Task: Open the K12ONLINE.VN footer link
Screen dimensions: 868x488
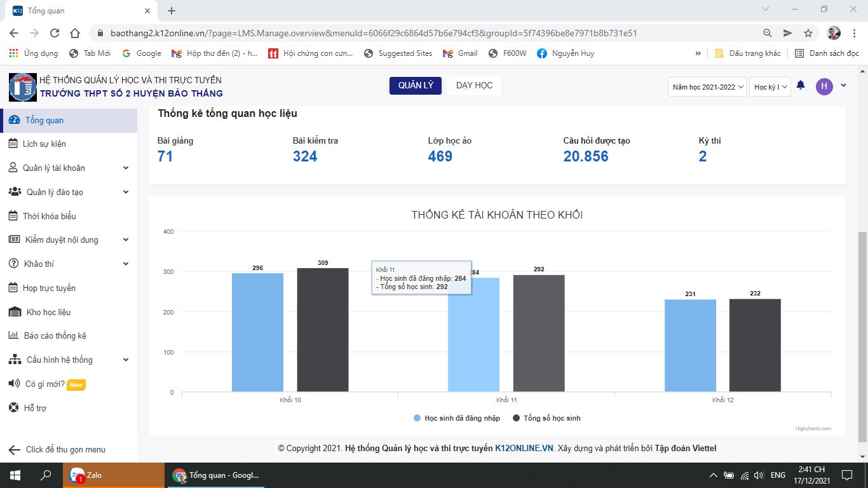Action: [524, 448]
